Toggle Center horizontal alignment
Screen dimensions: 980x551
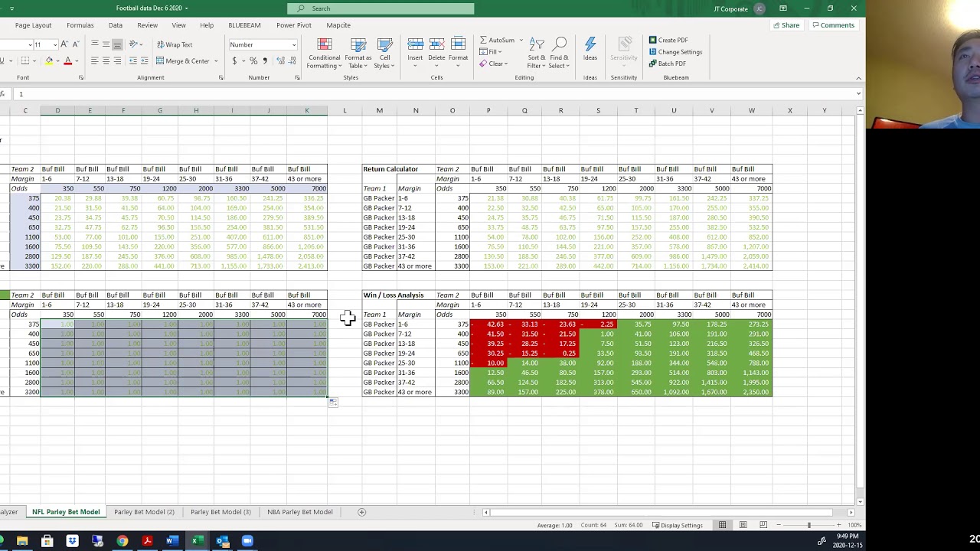(106, 61)
